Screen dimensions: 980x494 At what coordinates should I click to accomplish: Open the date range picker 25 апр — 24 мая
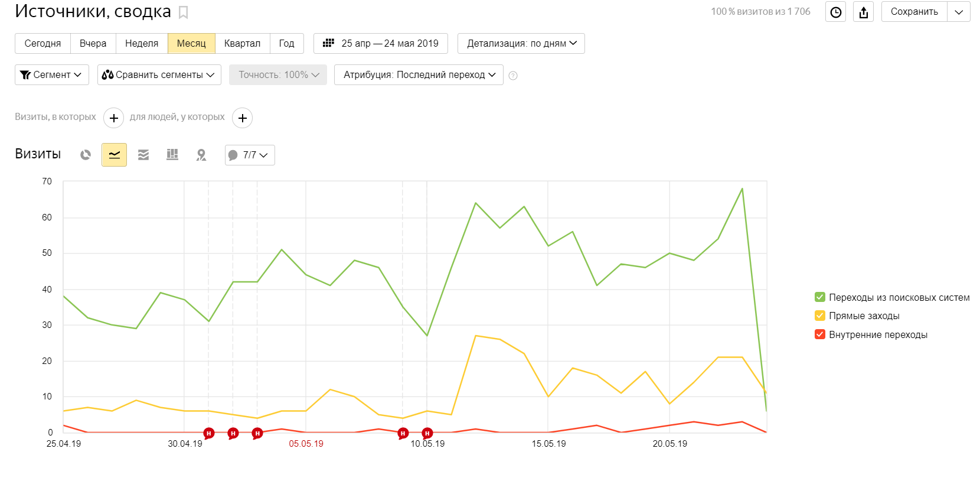tap(381, 44)
